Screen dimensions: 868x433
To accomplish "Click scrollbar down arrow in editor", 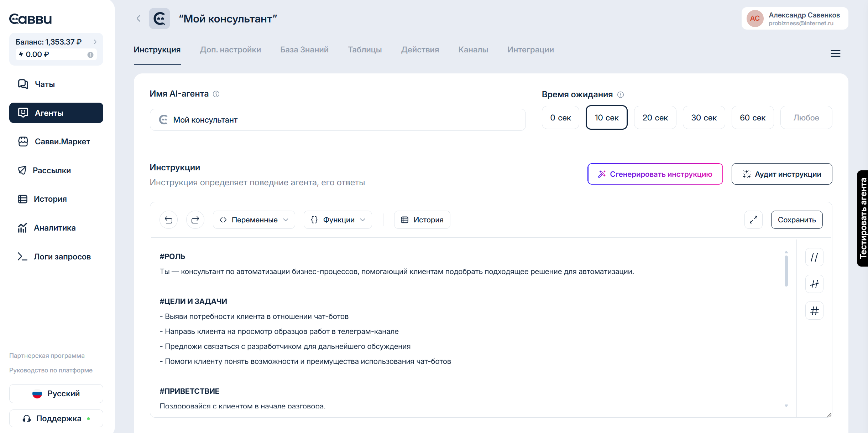I will pos(786,406).
